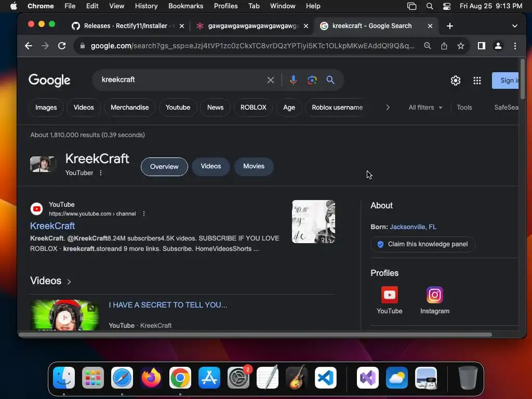Image resolution: width=532 pixels, height=399 pixels.
Task: Submit search with magnifier icon
Action: (330, 80)
